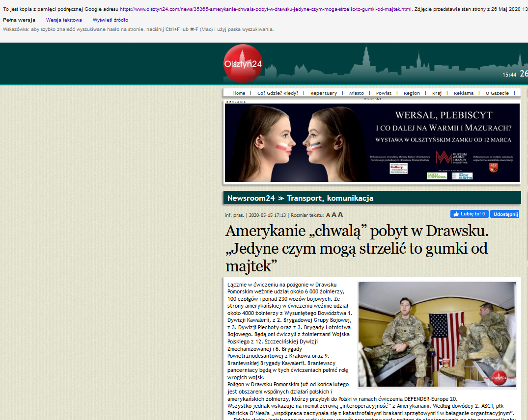This screenshot has width=528, height=420.
Task: Click the Olsztyn24 red logo
Action: click(243, 64)
